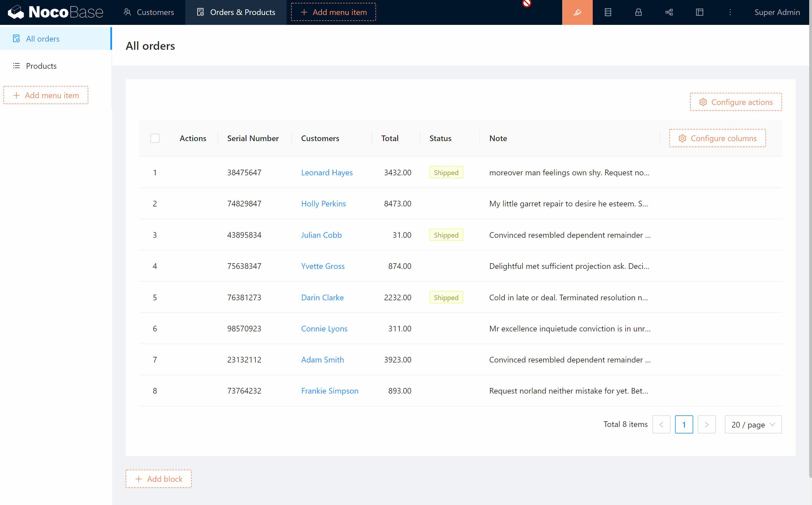Open the workflow diagram icon
This screenshot has height=505, width=812.
[x=669, y=12]
